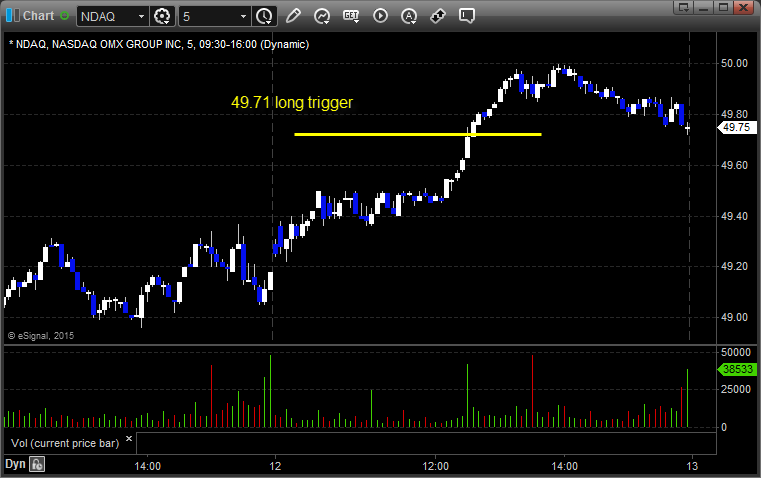Click the 50.00 price axis label
The height and width of the screenshot is (478, 761).
pyautogui.click(x=734, y=64)
